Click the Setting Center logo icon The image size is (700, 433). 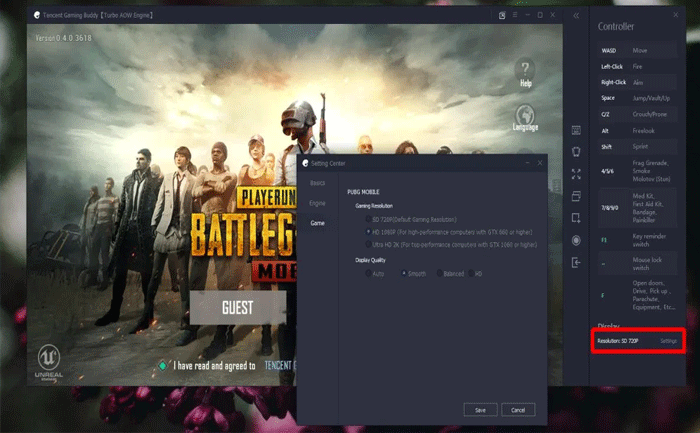pyautogui.click(x=305, y=163)
